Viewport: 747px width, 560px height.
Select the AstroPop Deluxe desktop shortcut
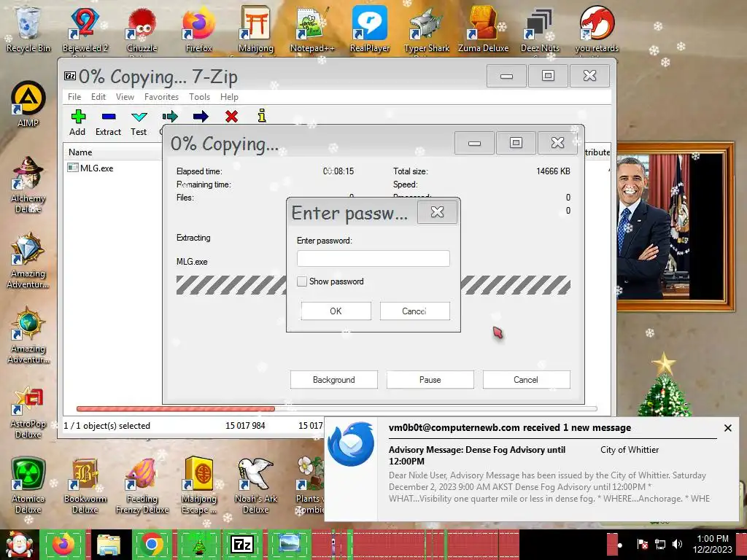[28, 411]
